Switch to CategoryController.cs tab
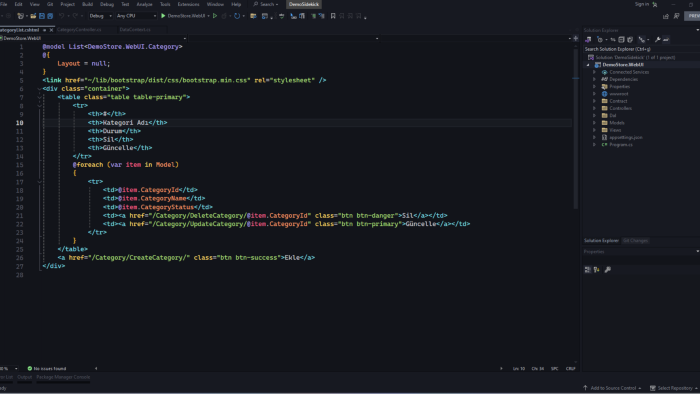The height and width of the screenshot is (394, 700). (79, 30)
